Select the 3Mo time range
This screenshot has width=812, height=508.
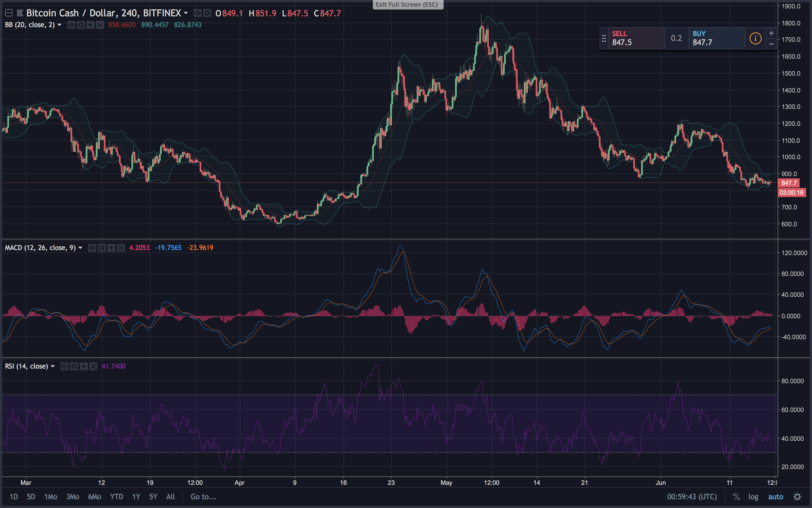(x=72, y=497)
